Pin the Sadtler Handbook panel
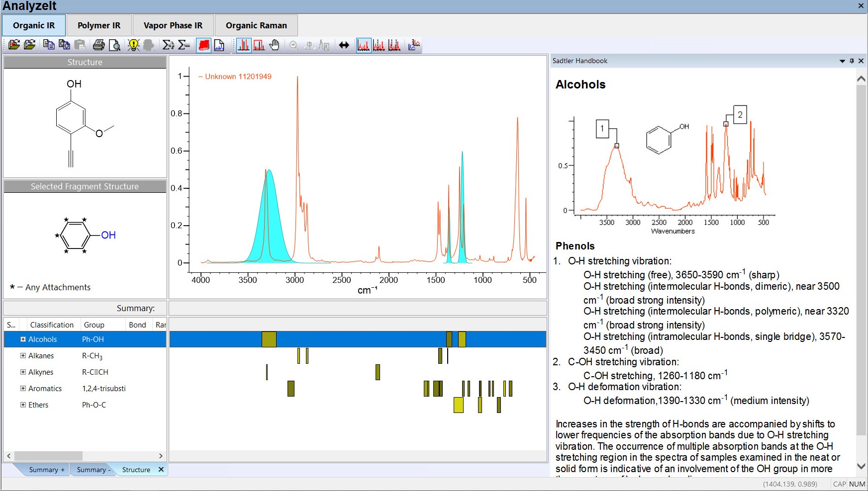 (x=852, y=61)
